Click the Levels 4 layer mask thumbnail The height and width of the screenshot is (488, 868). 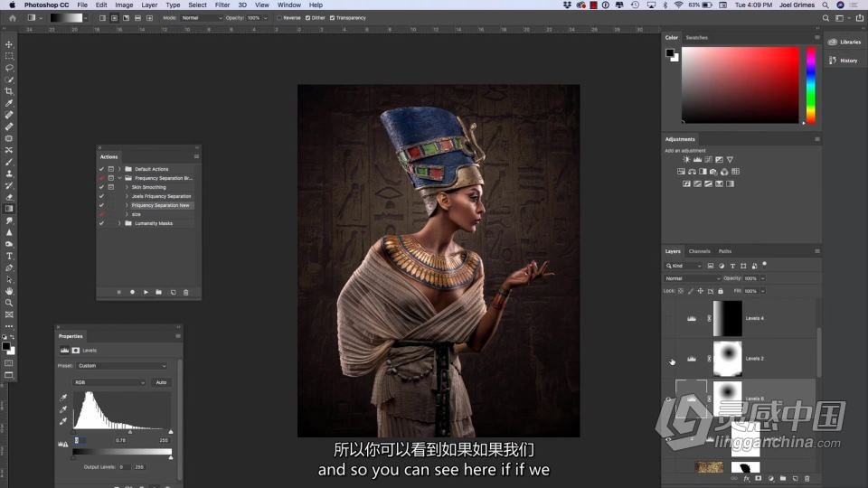tap(727, 319)
